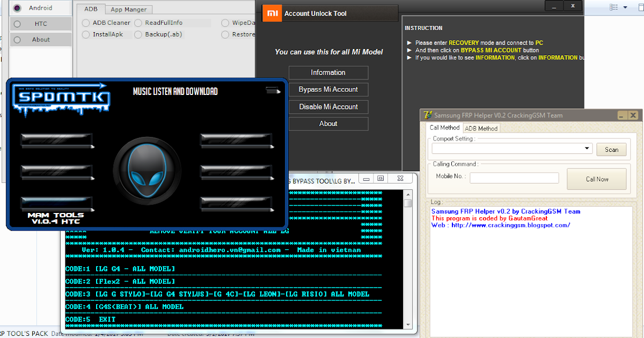
Task: Click the console window scrollbar thumb
Action: coord(408,203)
